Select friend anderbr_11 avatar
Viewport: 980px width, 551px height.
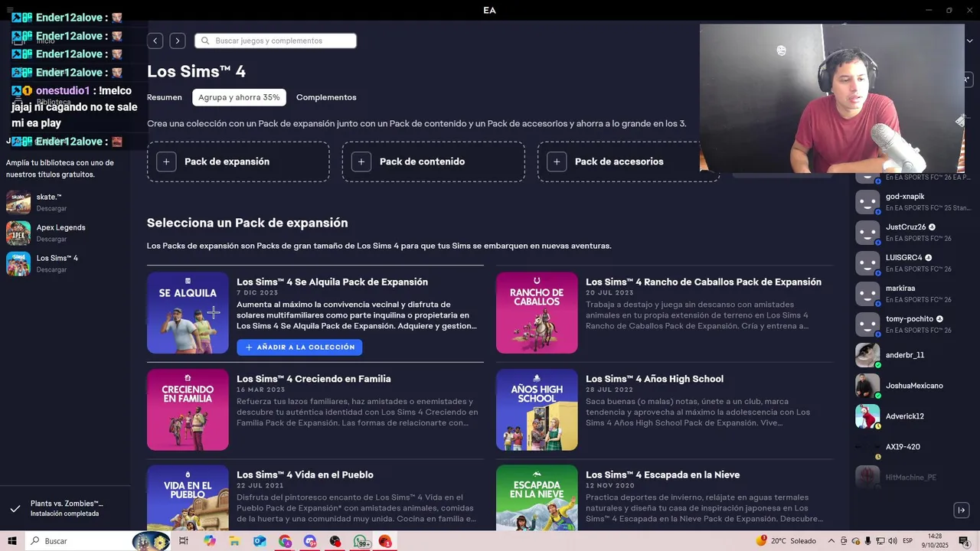tap(867, 355)
